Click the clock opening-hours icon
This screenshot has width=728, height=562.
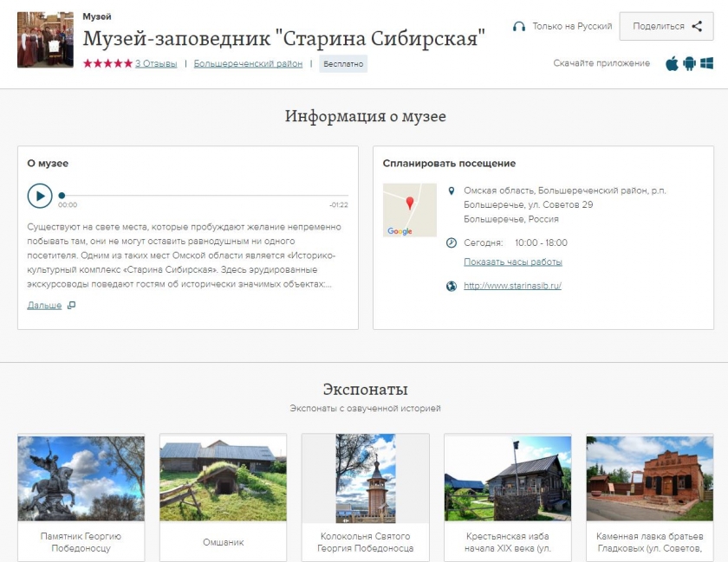coord(452,242)
